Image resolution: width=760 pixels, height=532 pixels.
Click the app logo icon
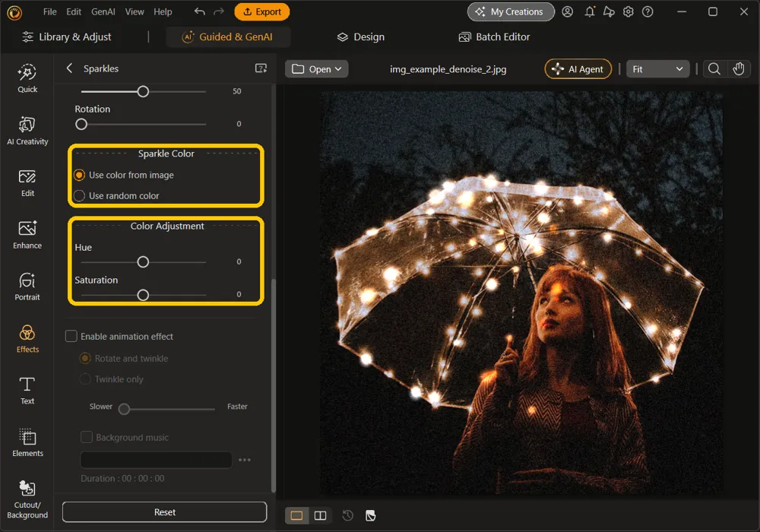click(14, 12)
